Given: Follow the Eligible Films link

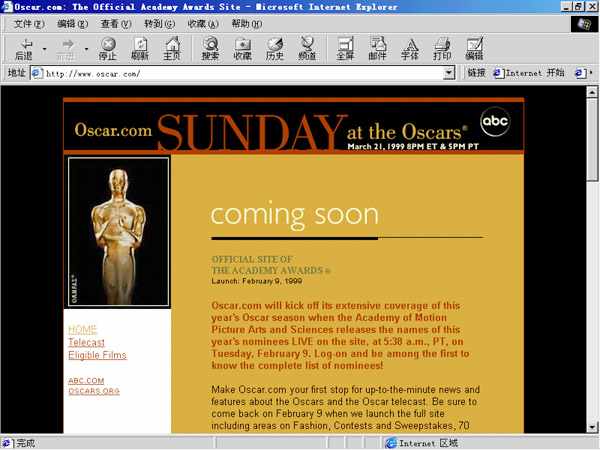Looking at the screenshot, I should click(x=97, y=355).
